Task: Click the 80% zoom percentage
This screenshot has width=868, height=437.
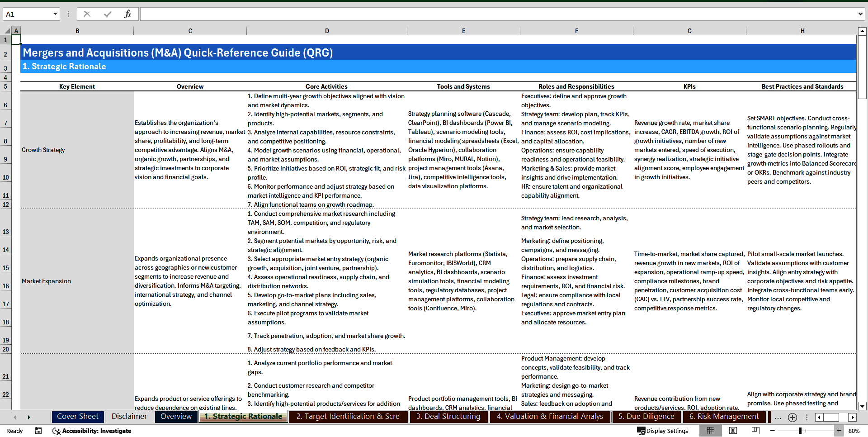Action: (854, 431)
